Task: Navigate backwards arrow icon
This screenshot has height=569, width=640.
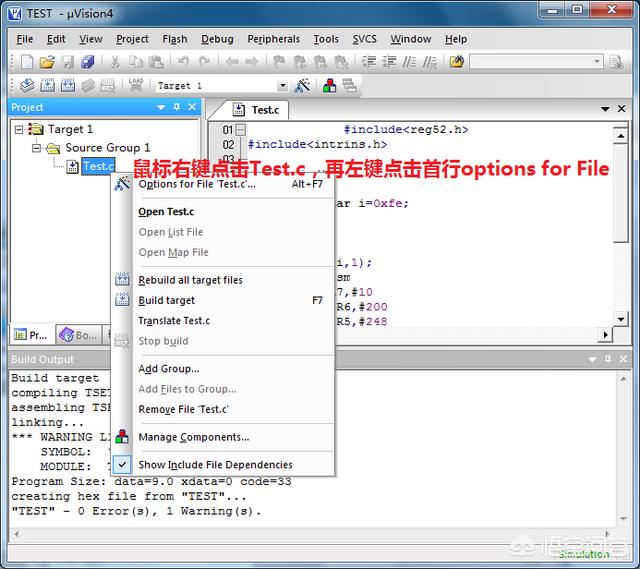Action: pos(232,62)
